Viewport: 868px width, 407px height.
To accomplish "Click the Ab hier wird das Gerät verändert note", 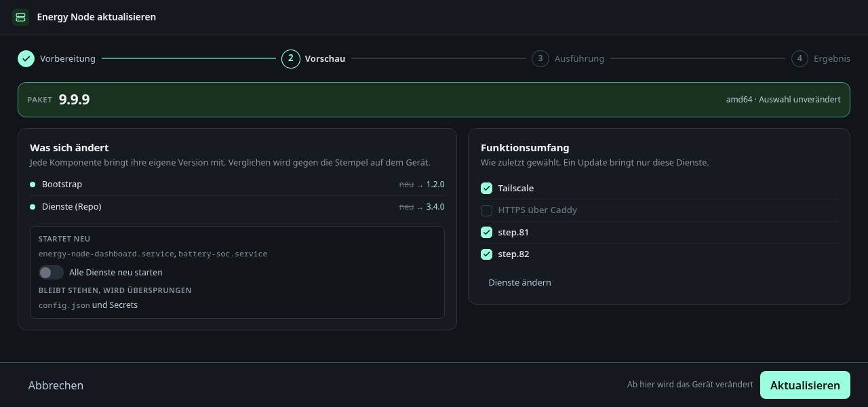I will 690,385.
